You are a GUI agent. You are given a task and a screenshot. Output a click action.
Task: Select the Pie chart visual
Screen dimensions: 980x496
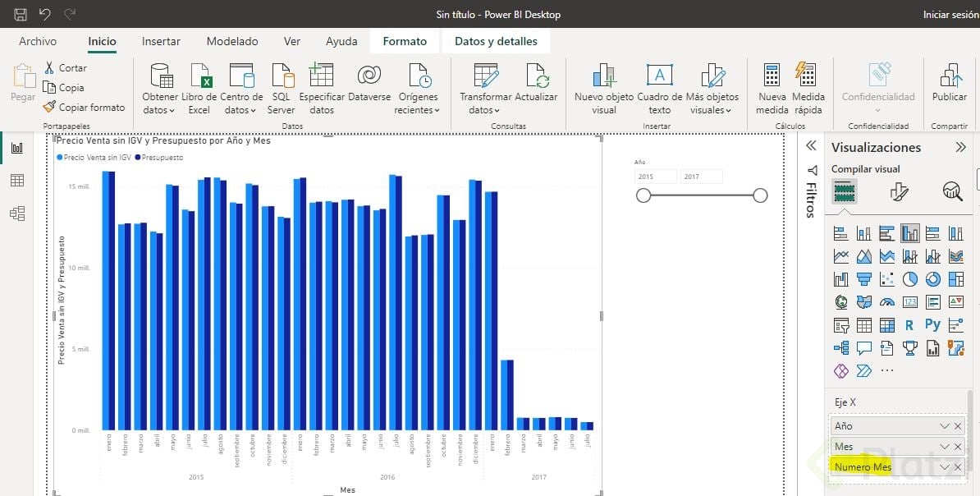[910, 279]
